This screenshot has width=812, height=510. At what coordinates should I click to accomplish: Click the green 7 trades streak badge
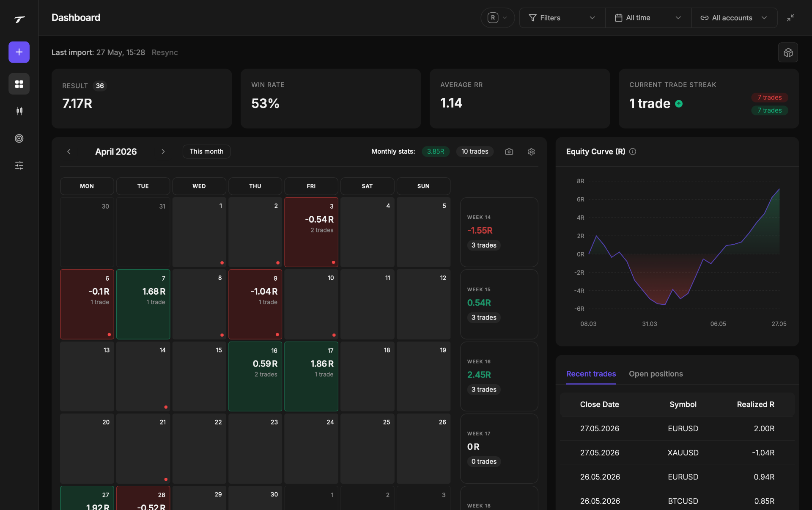point(769,110)
